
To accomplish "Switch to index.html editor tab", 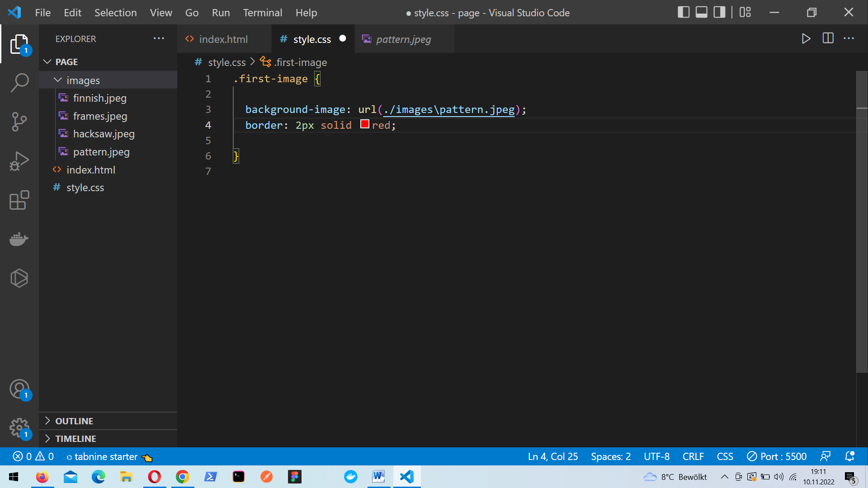I will (x=224, y=39).
